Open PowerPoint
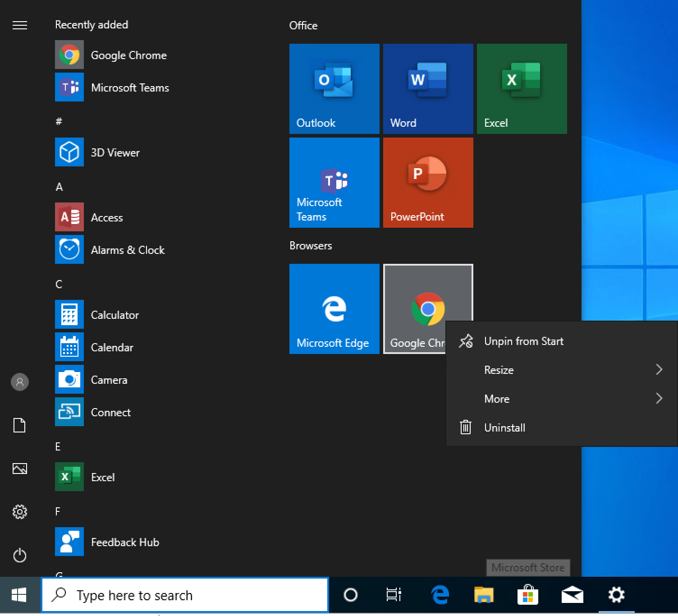Screen dimensions: 678x616 tap(427, 183)
